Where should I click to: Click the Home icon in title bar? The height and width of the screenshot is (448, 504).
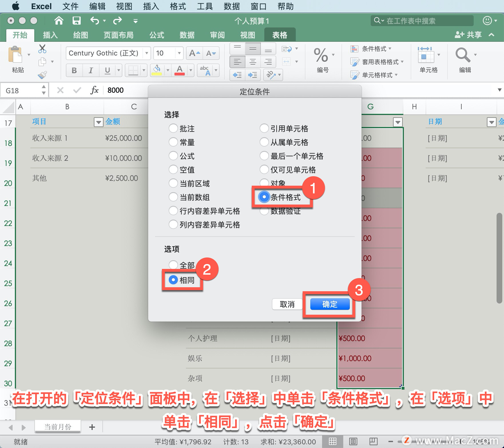tap(59, 21)
